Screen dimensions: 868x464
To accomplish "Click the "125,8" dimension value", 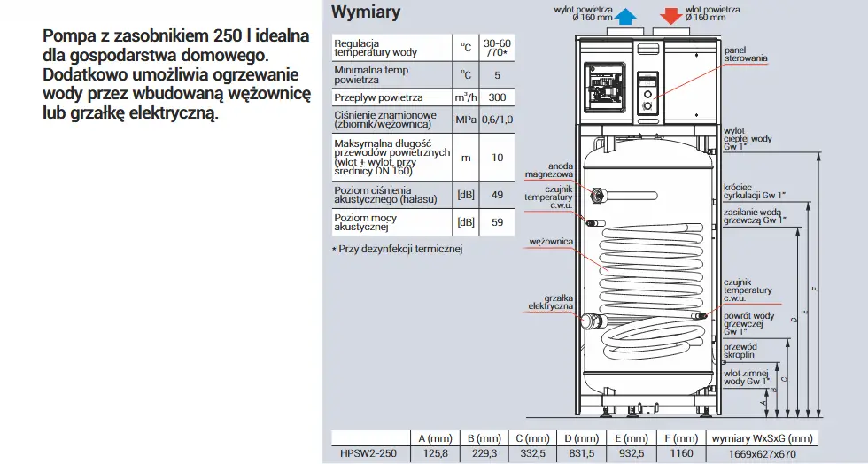I will 435,453.
